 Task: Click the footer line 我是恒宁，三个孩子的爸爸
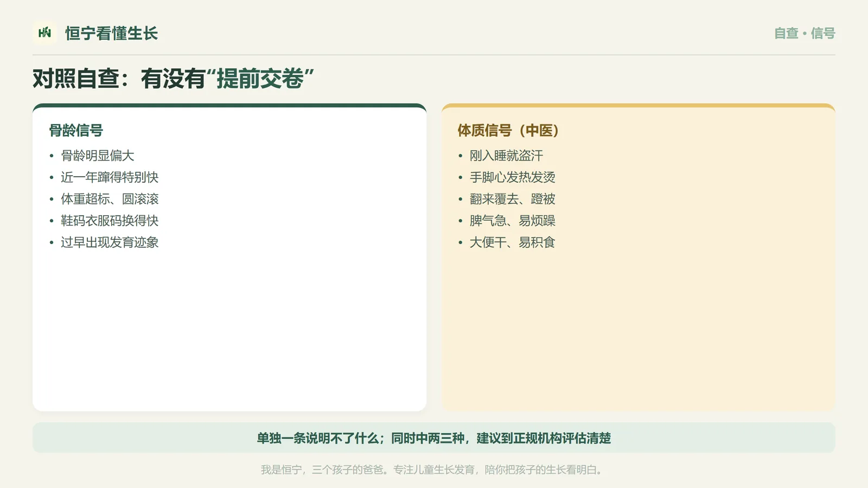coord(324,470)
